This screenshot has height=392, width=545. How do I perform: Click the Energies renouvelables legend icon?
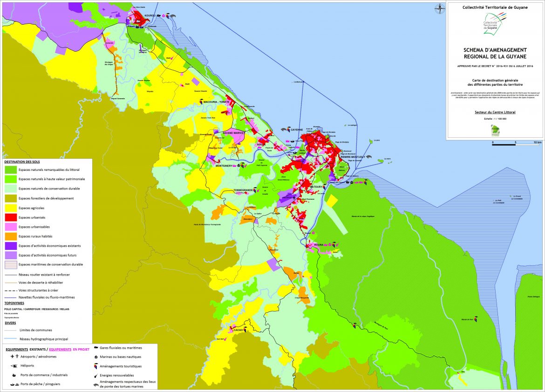(95, 375)
